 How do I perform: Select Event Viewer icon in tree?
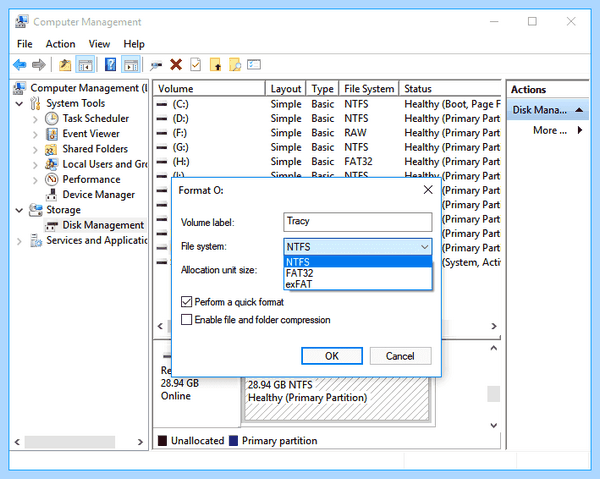pos(52,134)
